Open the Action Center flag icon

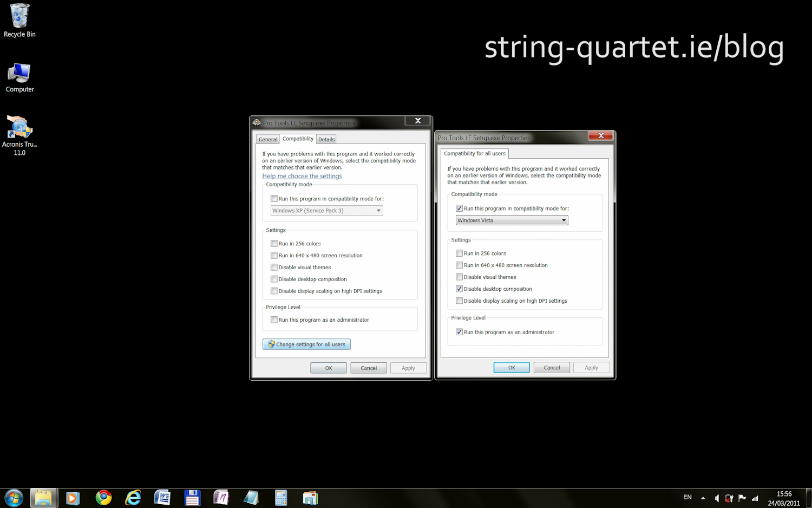742,498
